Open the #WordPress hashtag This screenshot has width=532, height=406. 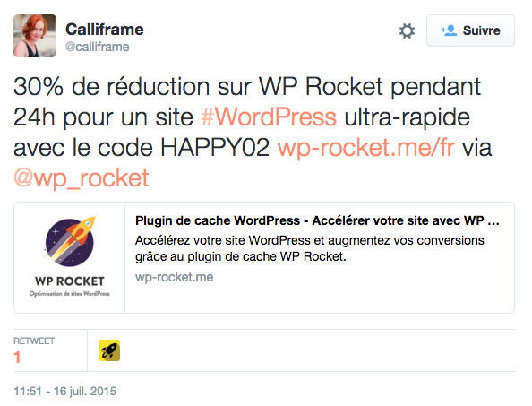pos(269,117)
